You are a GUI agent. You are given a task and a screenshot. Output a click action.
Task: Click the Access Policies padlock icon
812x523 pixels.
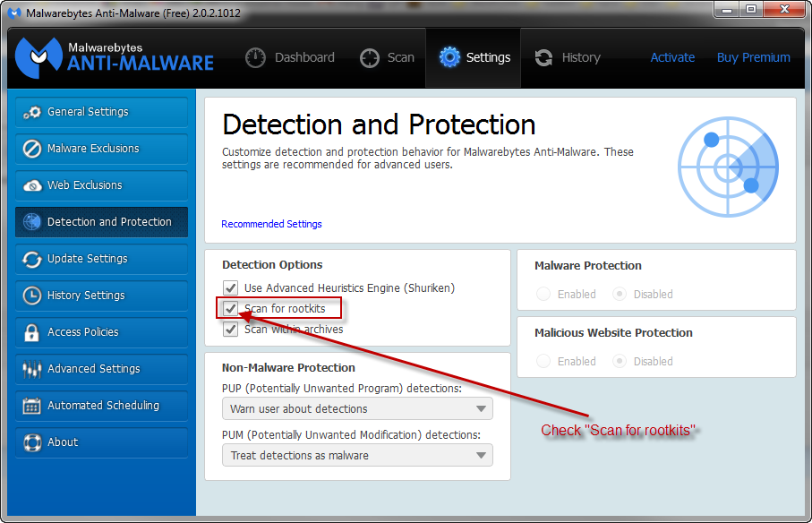31,332
